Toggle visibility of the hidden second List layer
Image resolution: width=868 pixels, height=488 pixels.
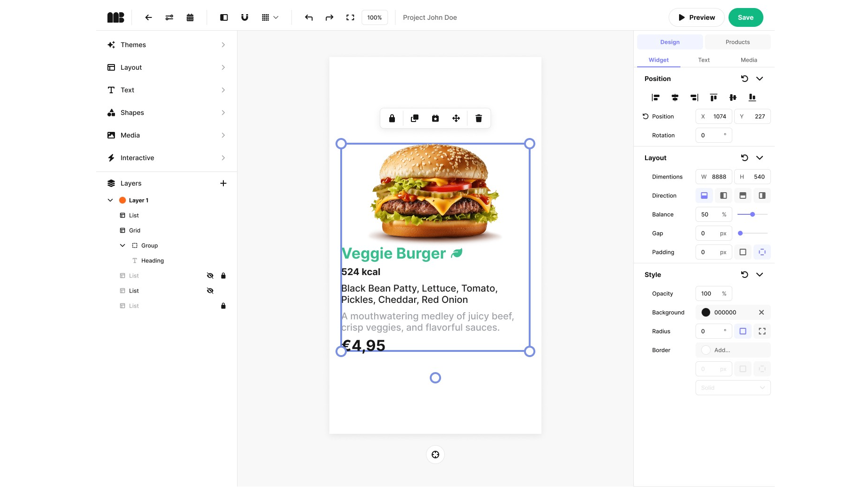[x=210, y=291]
